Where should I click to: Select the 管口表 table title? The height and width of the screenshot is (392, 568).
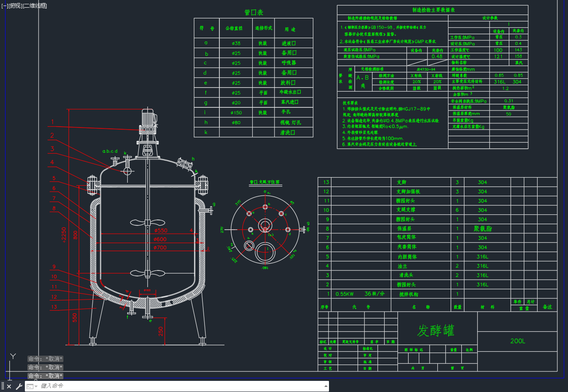pos(254,12)
